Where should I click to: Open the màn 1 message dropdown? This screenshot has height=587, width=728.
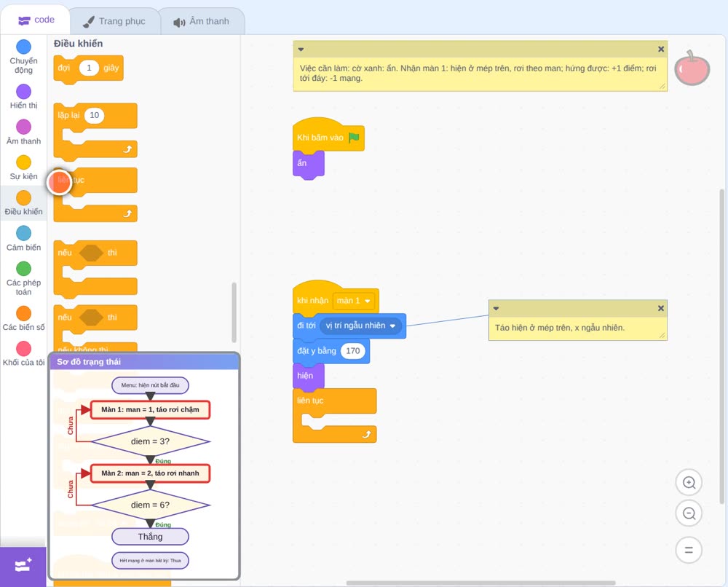point(354,301)
